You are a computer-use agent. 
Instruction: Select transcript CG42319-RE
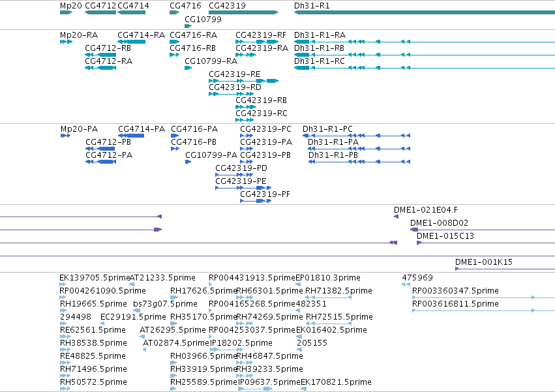coord(235,74)
